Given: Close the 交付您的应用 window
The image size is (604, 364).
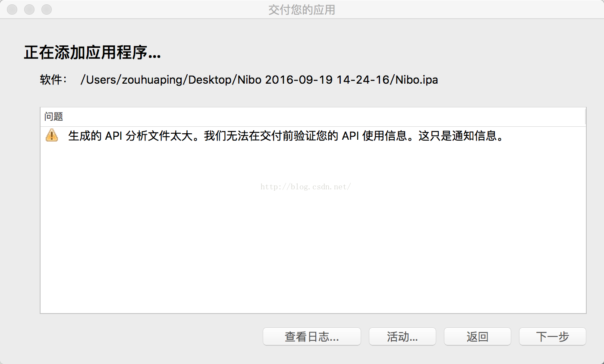Looking at the screenshot, I should 12,9.
